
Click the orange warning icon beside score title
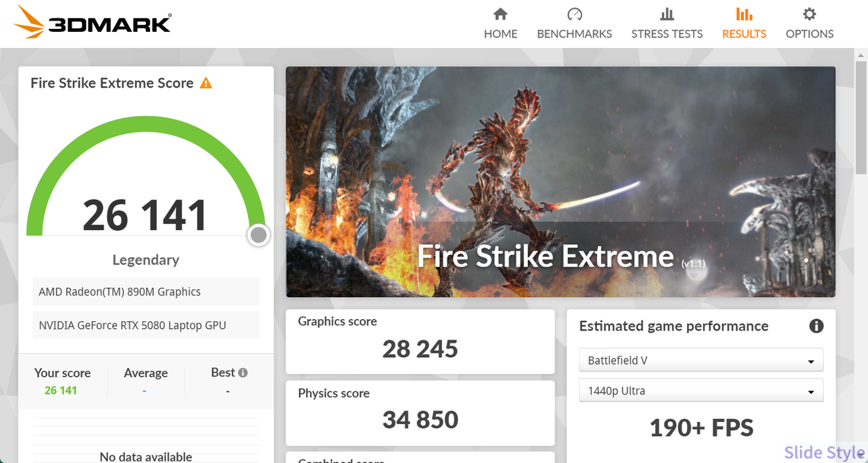206,83
